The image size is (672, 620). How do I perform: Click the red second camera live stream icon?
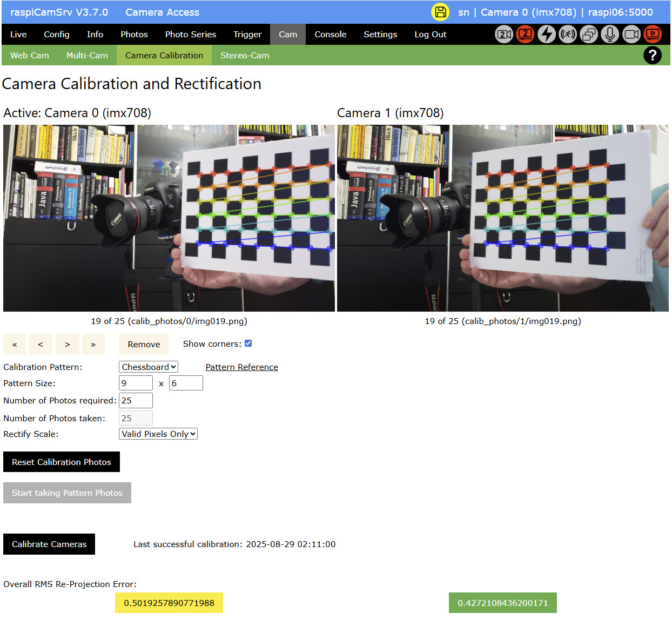point(525,35)
